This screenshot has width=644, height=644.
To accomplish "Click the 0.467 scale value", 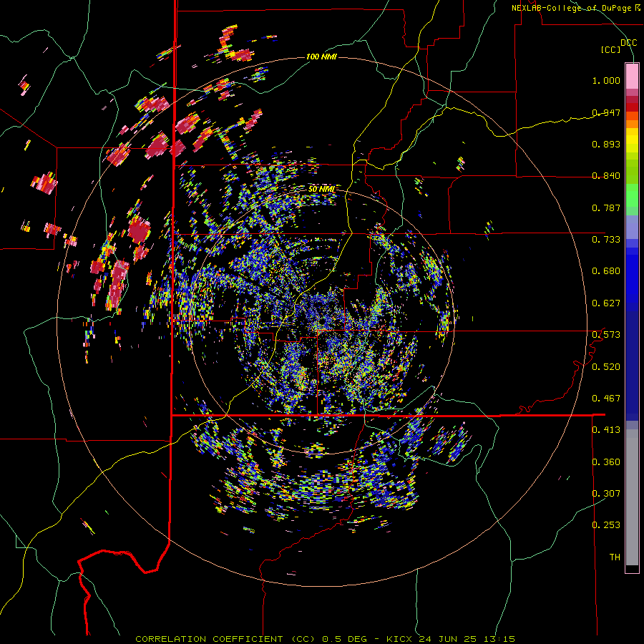I will coord(606,399).
